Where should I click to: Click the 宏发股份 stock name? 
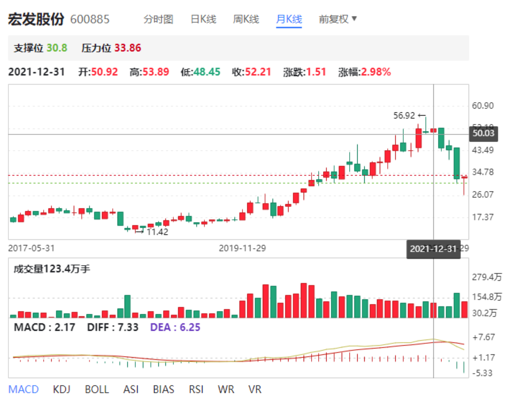tap(35, 19)
